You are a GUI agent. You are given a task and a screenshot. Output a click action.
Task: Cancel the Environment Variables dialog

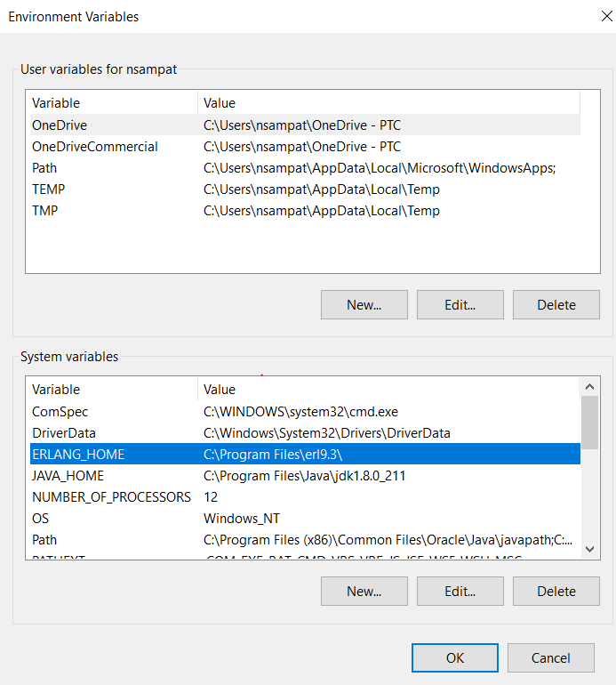coord(550,658)
